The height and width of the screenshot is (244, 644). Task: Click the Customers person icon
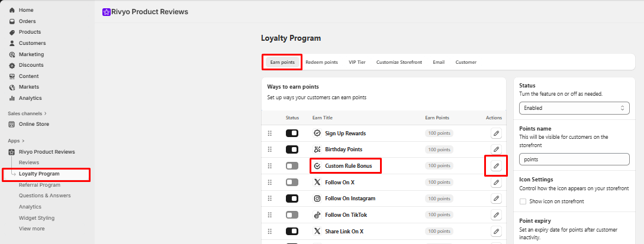point(12,43)
